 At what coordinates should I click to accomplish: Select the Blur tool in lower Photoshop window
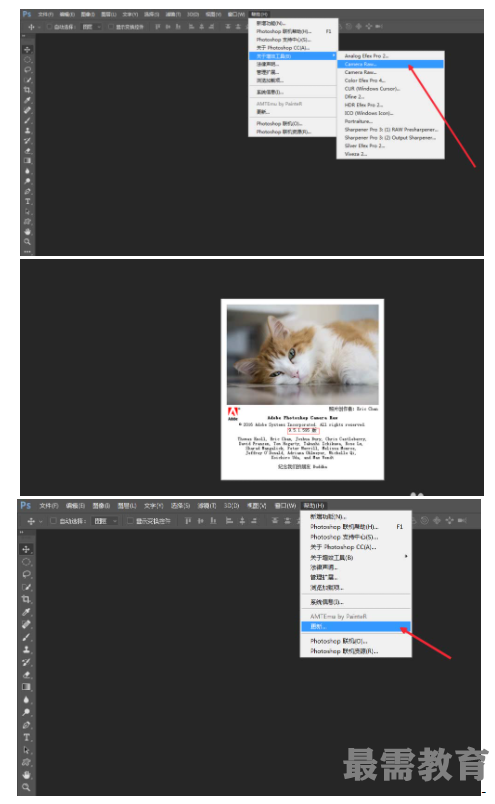26,700
